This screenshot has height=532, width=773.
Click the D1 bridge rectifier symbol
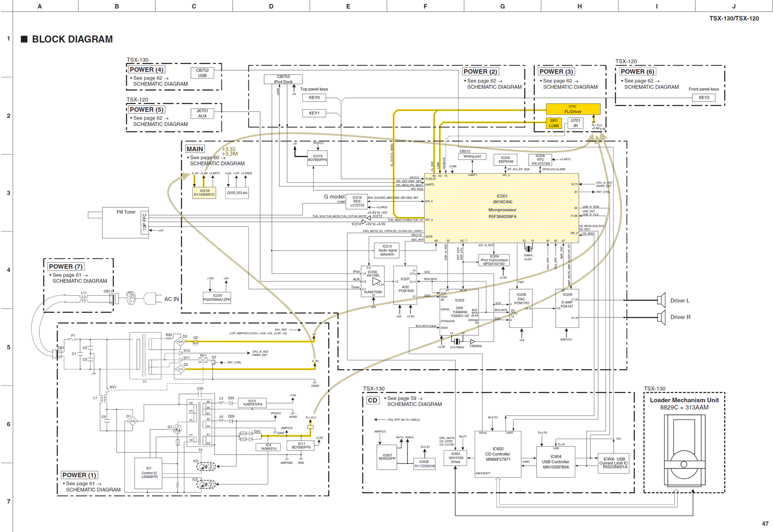(x=132, y=422)
